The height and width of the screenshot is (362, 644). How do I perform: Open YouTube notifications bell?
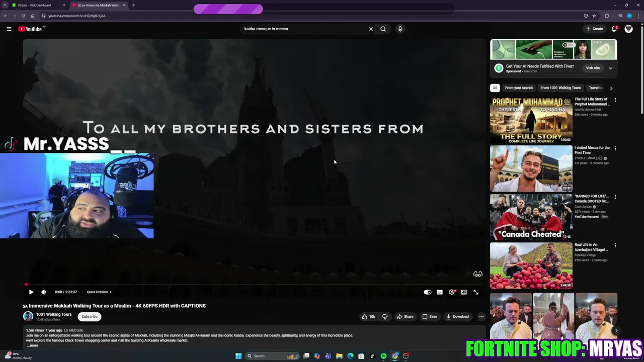614,29
